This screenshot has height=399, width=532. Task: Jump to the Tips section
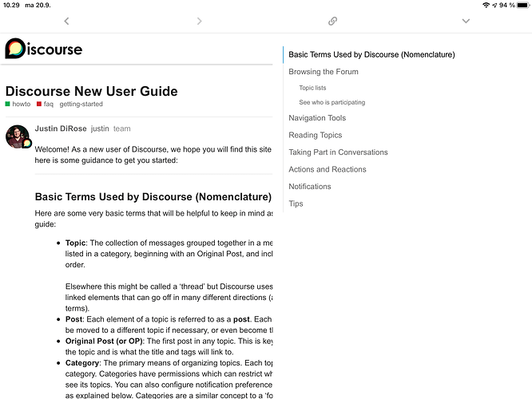pos(296,203)
